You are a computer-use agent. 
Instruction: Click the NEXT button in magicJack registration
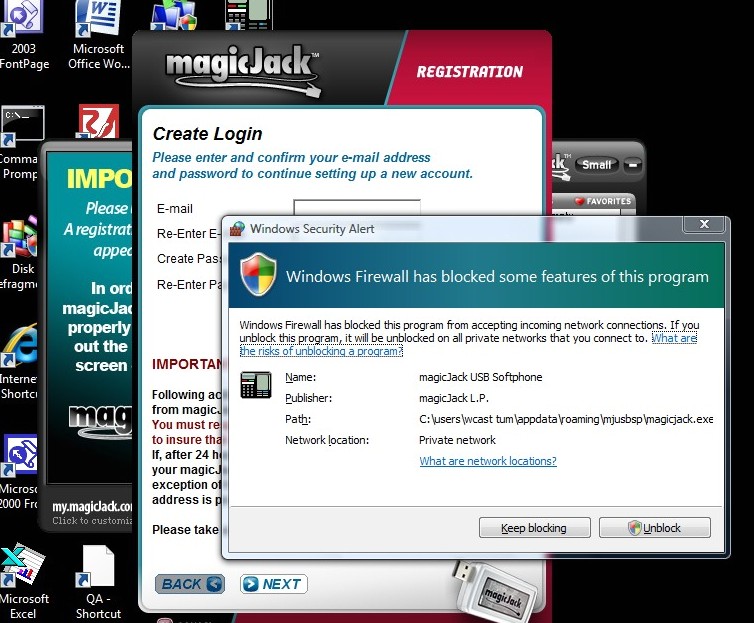(274, 584)
